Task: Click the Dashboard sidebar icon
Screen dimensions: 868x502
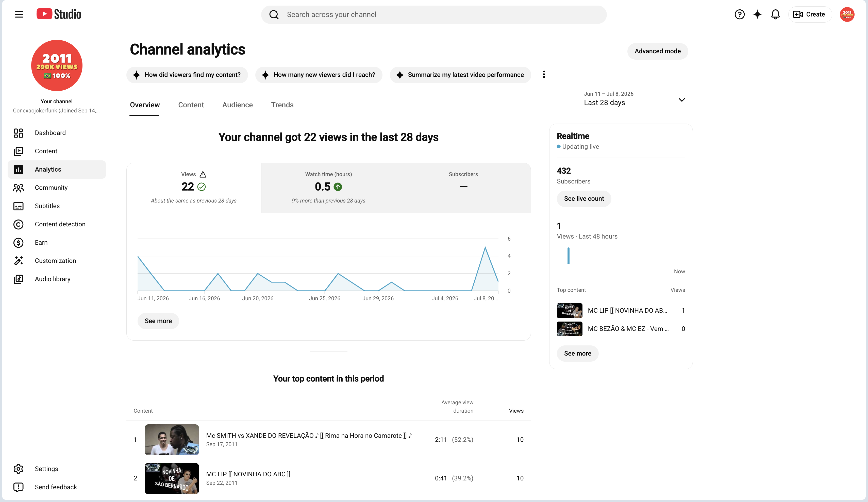Action: [18, 133]
